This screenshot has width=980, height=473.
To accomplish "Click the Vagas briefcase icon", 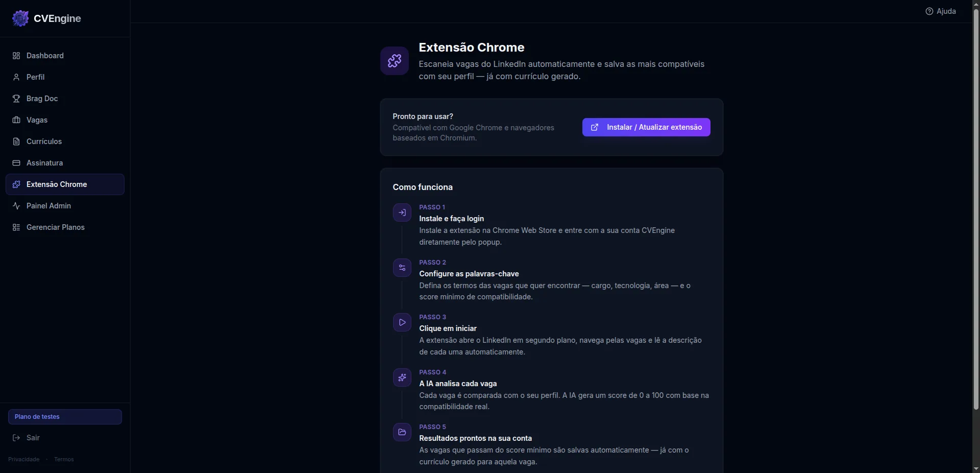I will pyautogui.click(x=16, y=120).
